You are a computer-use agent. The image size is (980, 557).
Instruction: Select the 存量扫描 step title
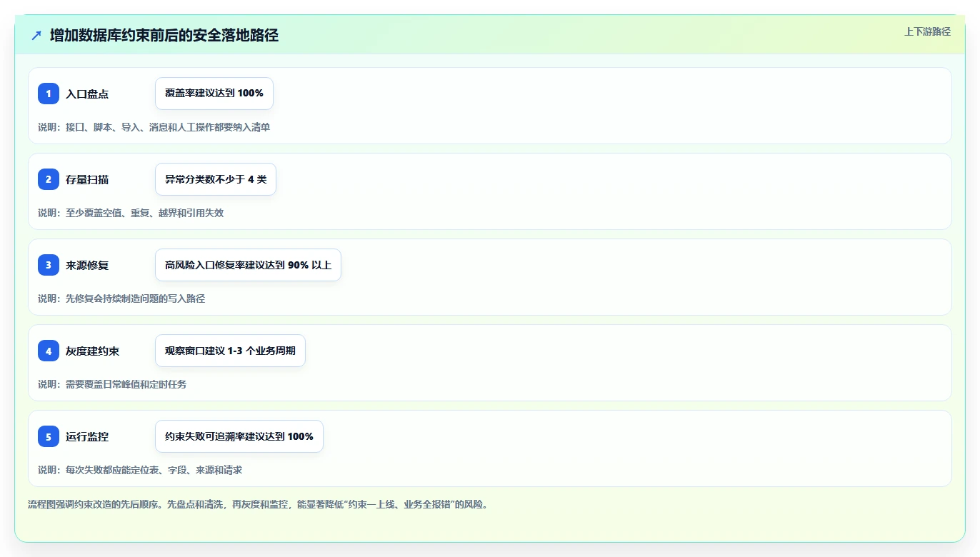[x=87, y=179]
